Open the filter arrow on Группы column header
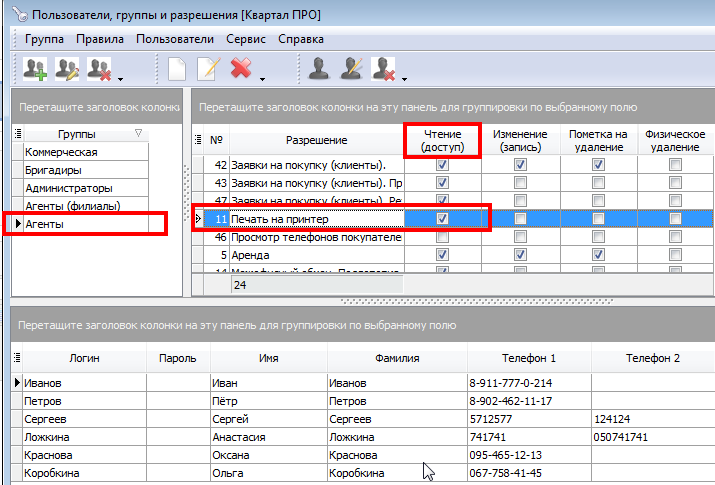Screen dimensions: 715x485 pos(138,133)
